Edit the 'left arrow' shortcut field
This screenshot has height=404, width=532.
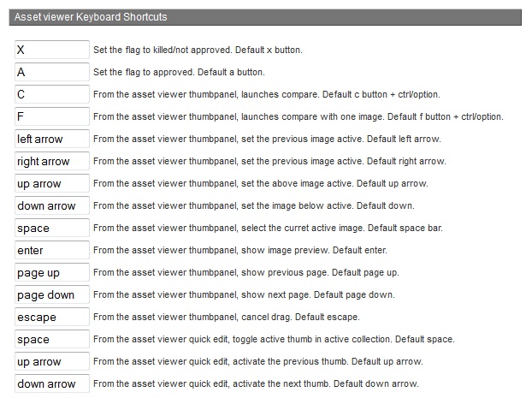(x=51, y=140)
